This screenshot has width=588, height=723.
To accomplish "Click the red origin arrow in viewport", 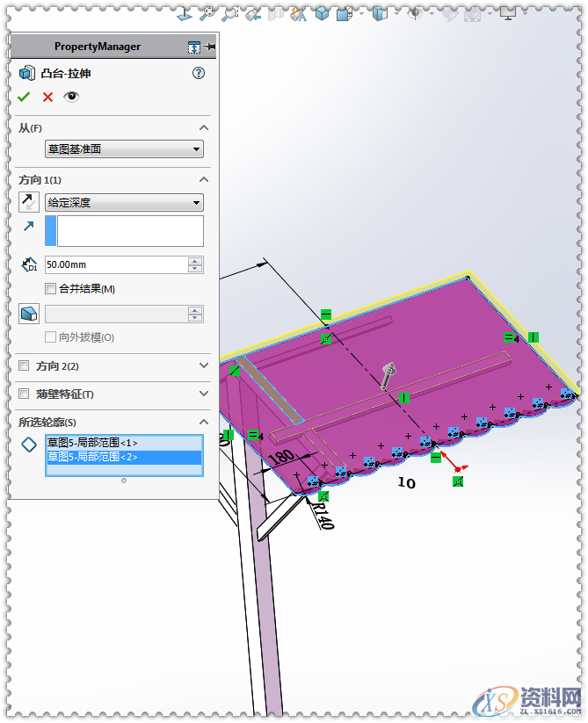I will coord(454,463).
